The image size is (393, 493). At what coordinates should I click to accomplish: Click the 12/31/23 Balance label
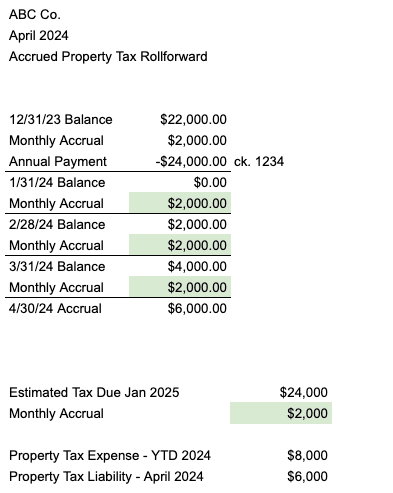coord(61,119)
